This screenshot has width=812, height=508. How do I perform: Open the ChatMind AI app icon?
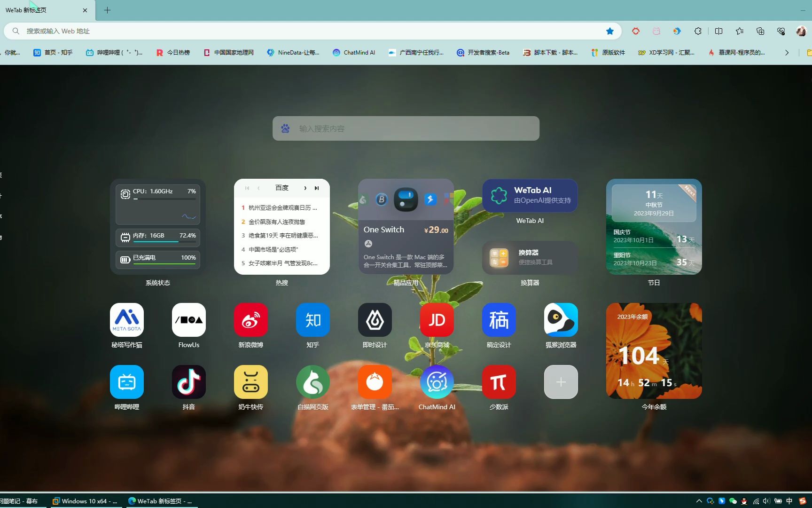(437, 382)
